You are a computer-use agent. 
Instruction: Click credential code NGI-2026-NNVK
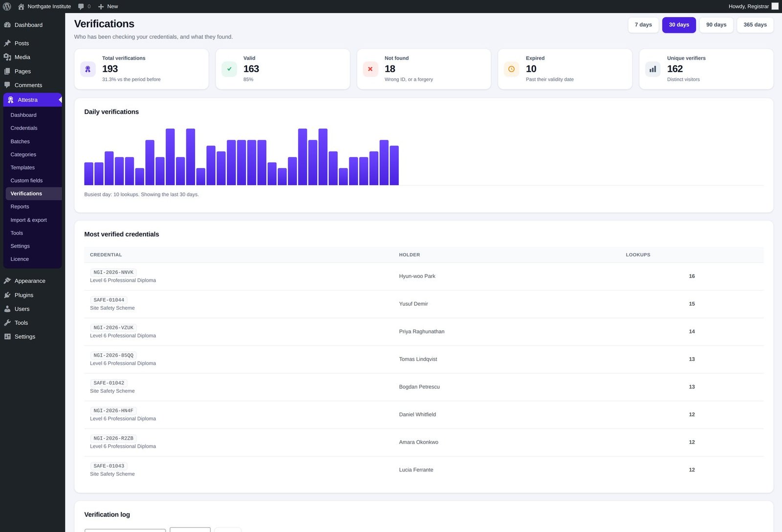[113, 273]
